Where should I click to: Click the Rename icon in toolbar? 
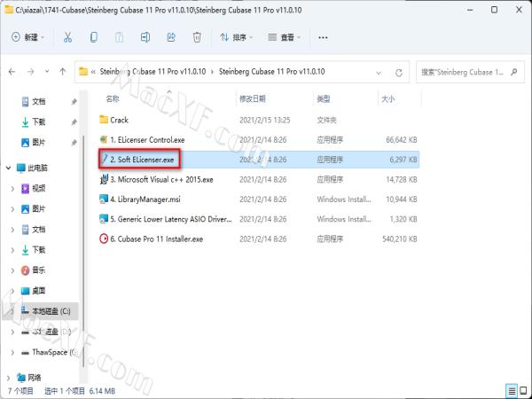(x=145, y=37)
